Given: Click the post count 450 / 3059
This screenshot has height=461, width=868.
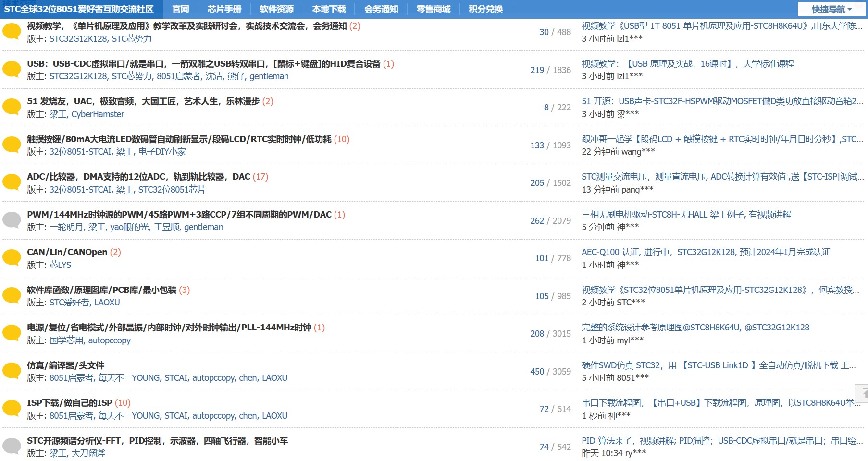Looking at the screenshot, I should coord(550,372).
